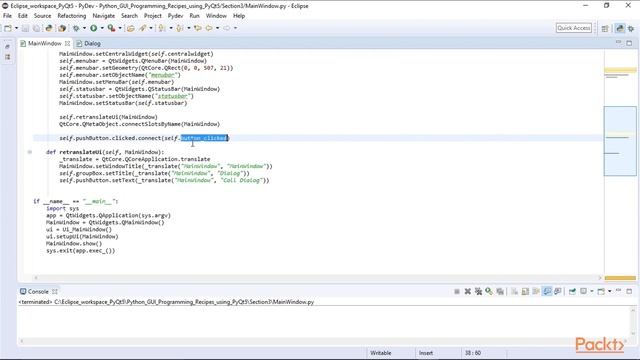Open the File menu
The height and width of the screenshot is (360, 640).
click(7, 16)
